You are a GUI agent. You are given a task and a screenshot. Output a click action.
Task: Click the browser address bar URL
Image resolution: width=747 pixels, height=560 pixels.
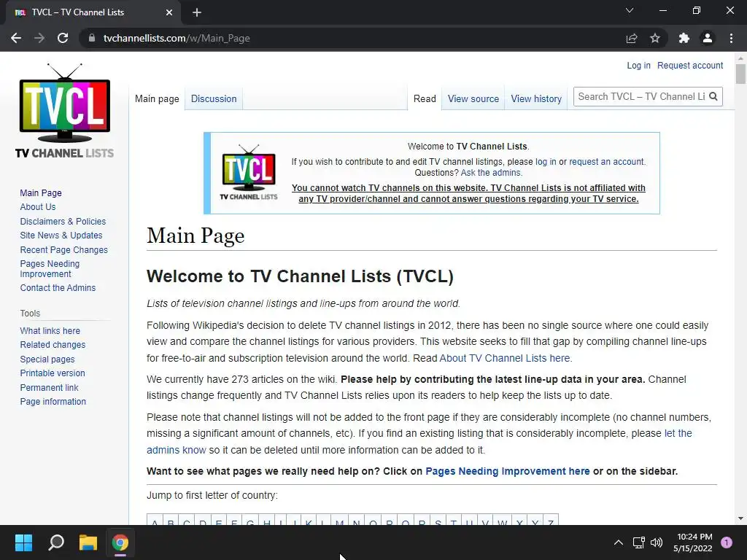coord(177,38)
